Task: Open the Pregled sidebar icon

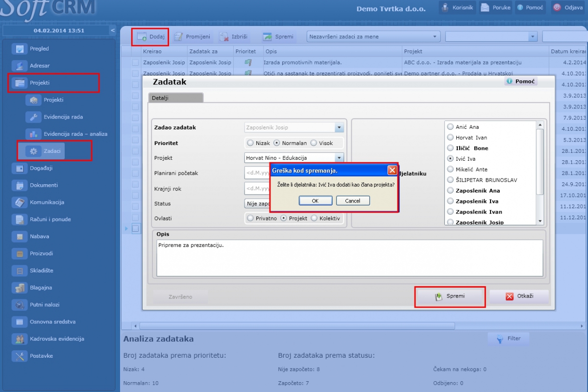Action: 20,49
